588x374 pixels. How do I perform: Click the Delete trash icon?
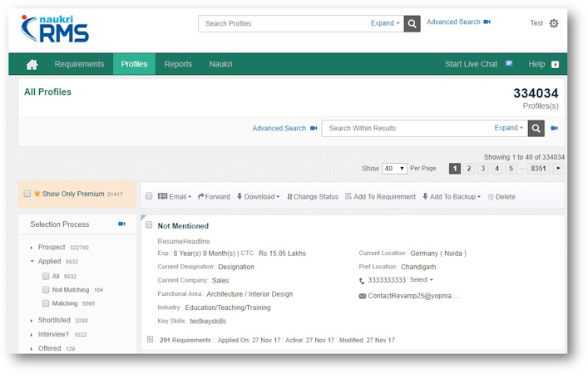(491, 197)
